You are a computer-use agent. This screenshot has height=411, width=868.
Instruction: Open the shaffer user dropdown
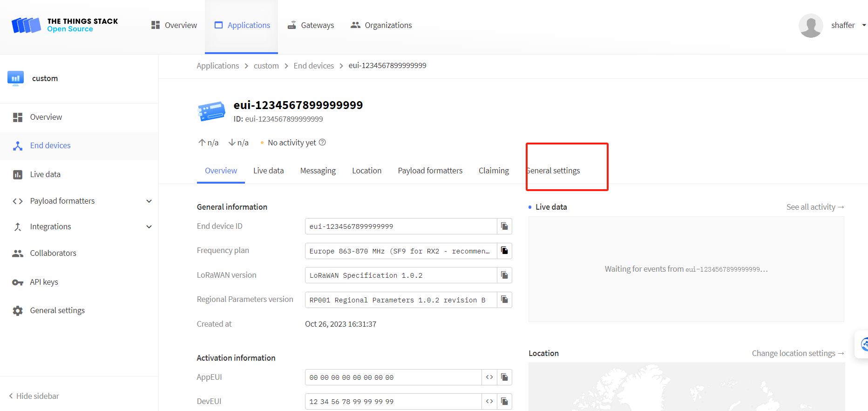[863, 25]
